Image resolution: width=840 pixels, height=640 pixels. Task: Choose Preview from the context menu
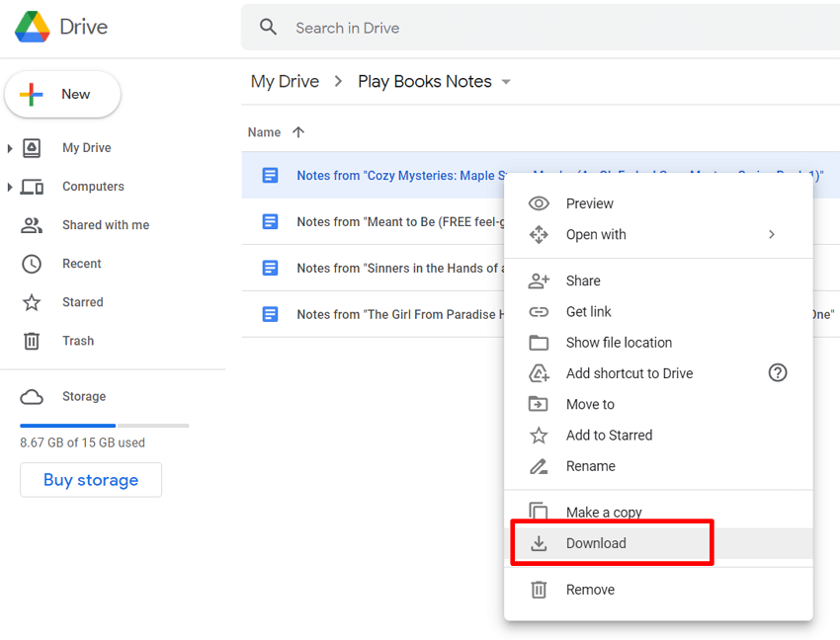(x=658, y=203)
